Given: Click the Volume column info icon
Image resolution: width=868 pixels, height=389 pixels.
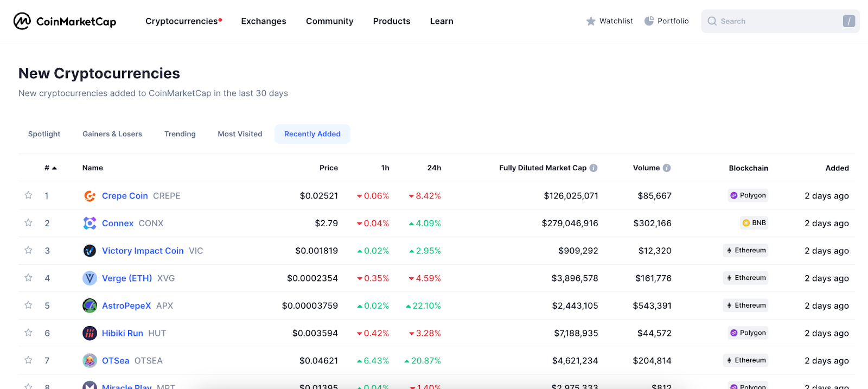Looking at the screenshot, I should (x=667, y=168).
